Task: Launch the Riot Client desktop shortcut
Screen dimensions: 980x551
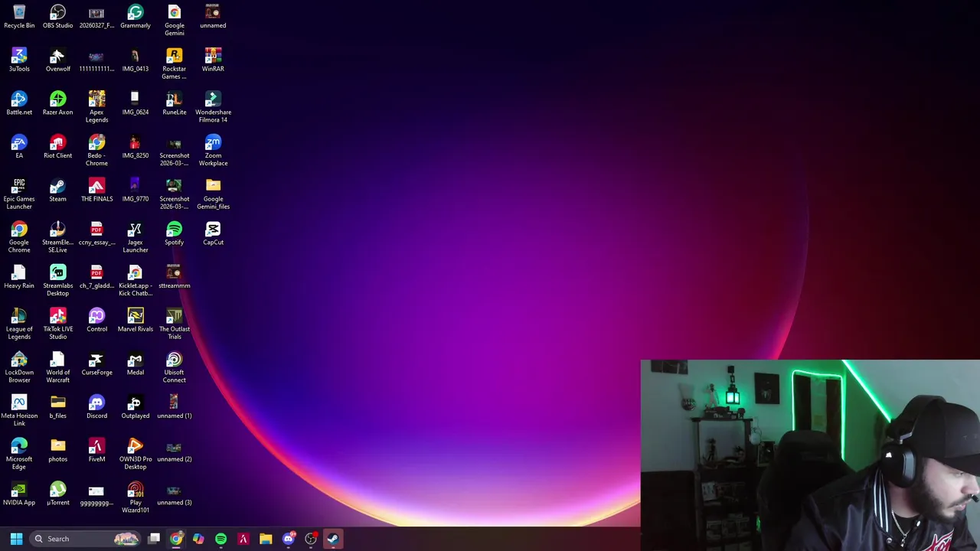Action: 57,147
